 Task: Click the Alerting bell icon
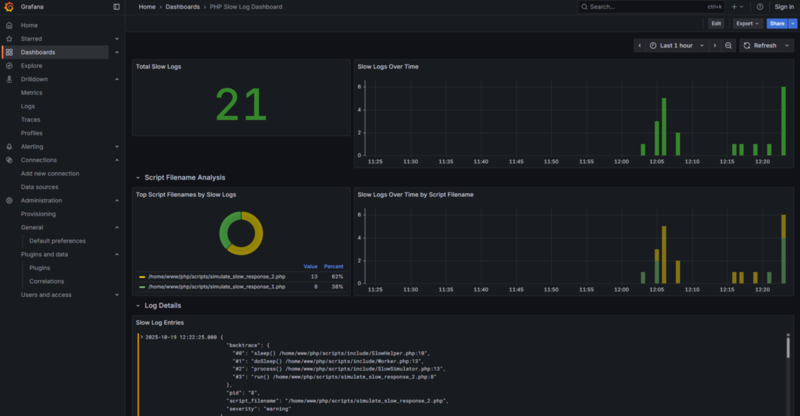coord(9,146)
